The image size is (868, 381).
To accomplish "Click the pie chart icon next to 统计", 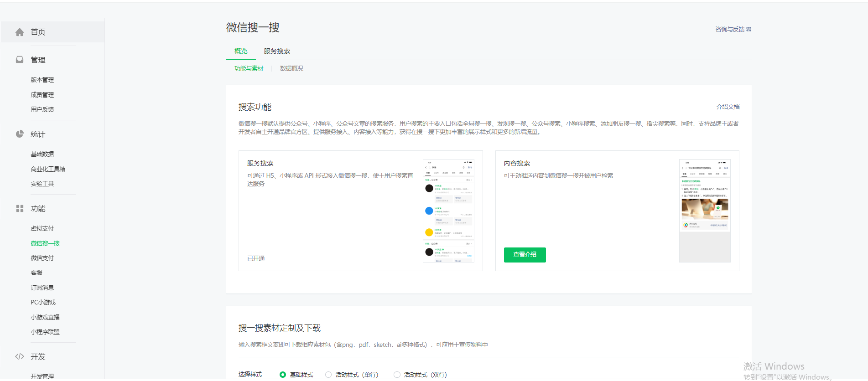I will click(20, 134).
